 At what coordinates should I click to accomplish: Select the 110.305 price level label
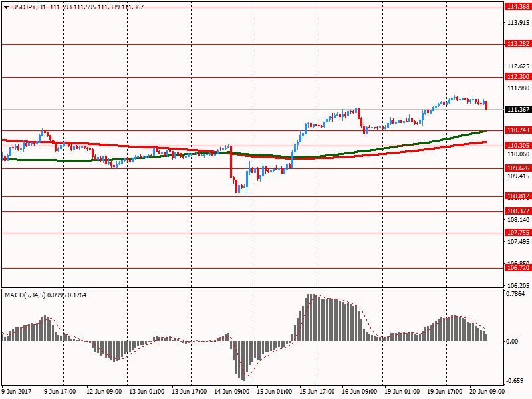[518, 146]
